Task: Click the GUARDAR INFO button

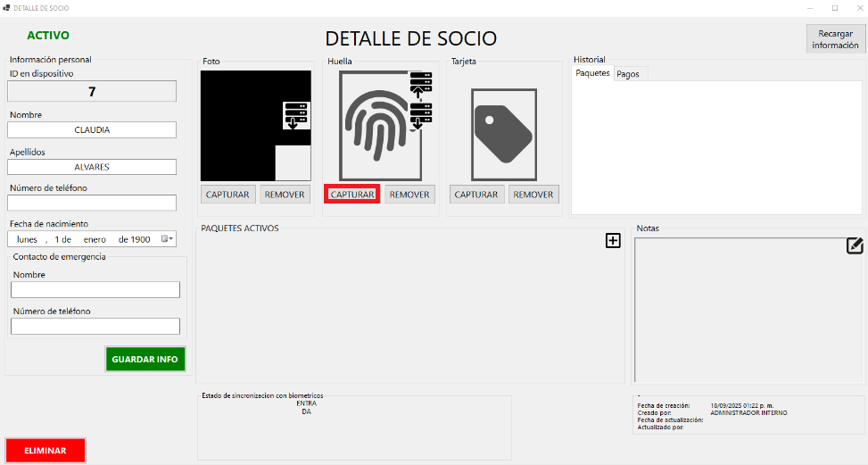Action: 145,359
